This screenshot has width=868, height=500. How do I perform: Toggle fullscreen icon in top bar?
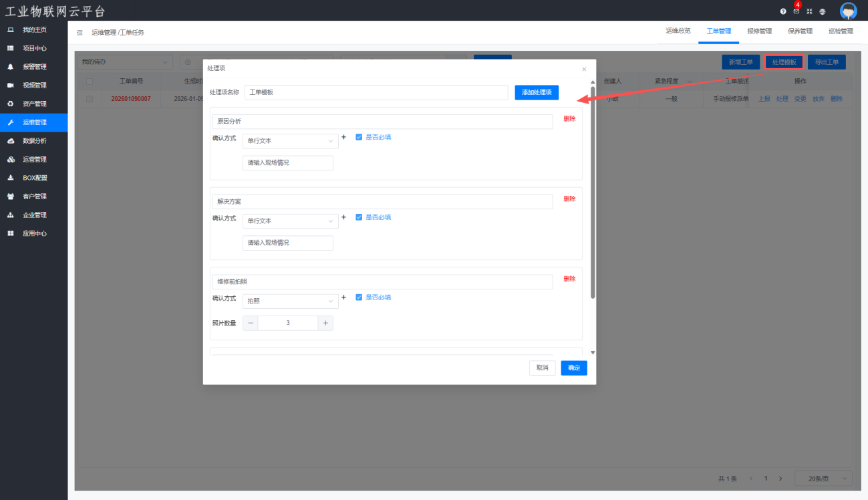(809, 11)
